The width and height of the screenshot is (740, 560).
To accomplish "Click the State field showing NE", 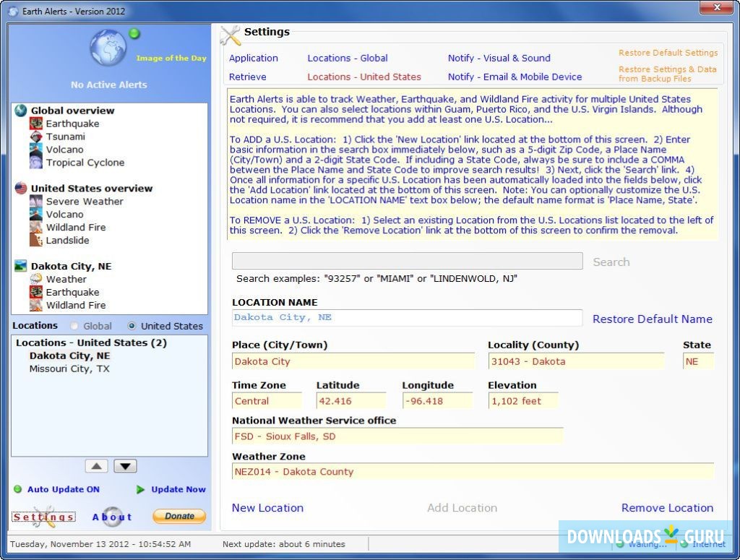I will click(x=698, y=361).
